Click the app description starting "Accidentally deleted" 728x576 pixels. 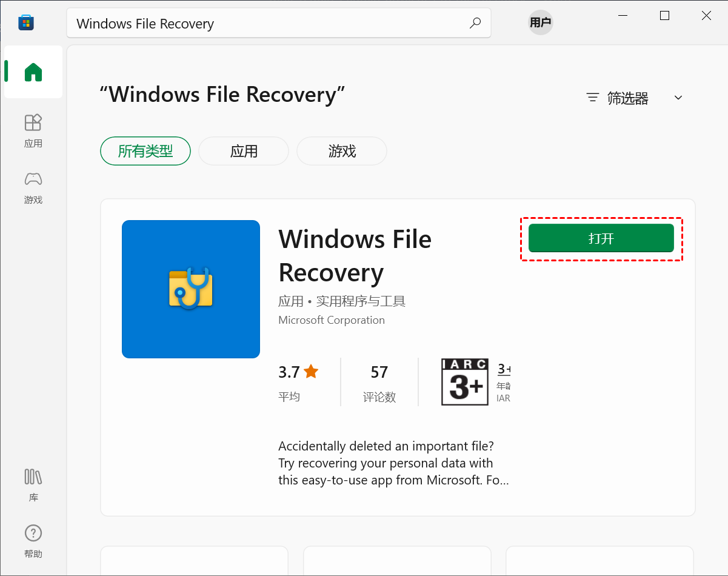393,463
